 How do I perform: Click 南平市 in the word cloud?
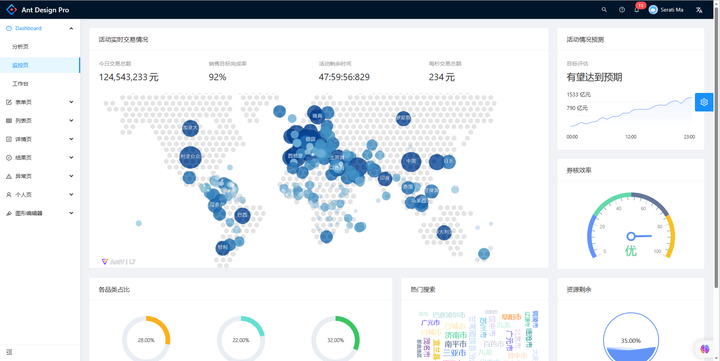click(x=455, y=344)
